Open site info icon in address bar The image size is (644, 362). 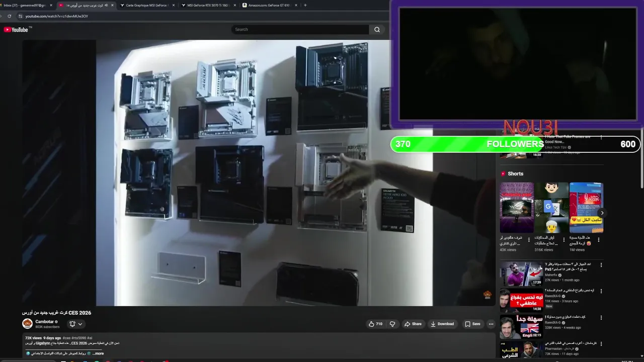point(21,16)
